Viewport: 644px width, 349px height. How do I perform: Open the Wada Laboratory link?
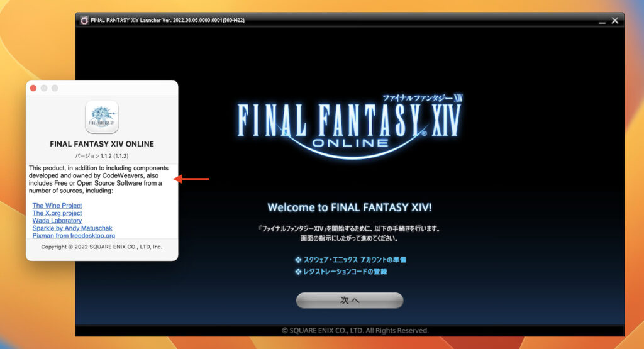(57, 221)
